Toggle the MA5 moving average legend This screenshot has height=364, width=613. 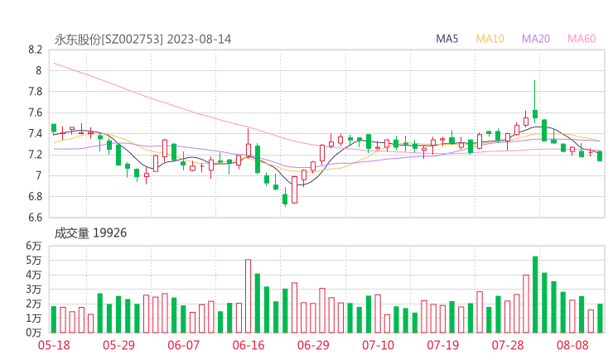tap(447, 39)
